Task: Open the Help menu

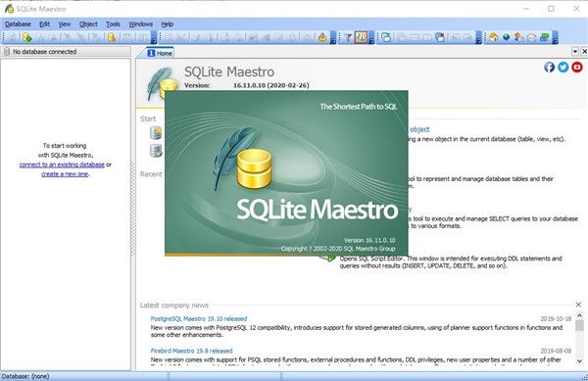Action: click(167, 24)
